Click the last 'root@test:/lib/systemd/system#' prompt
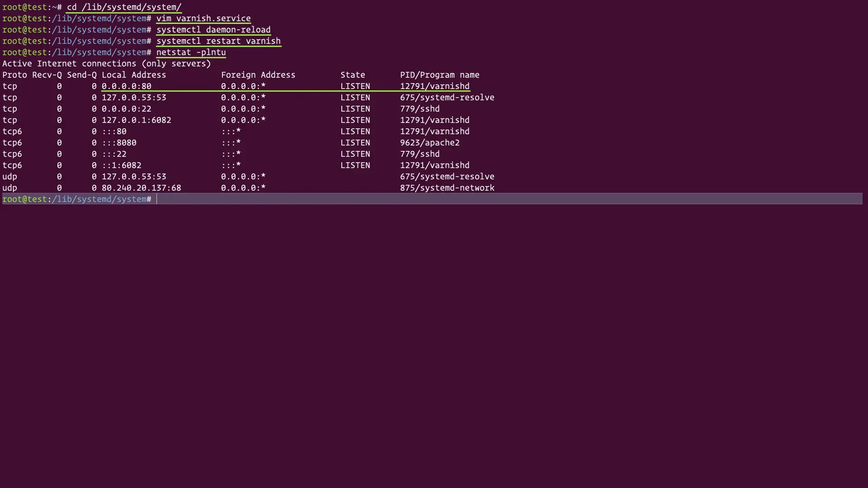Screen dimensions: 868x488 77,199
